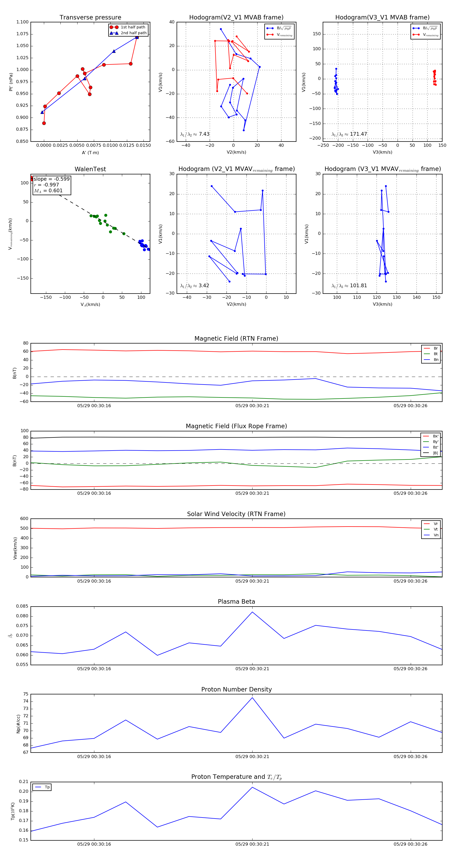Click the 'V_remaining(km/s)' WalenTest y-axis label
The image size is (473, 868).
click(11, 234)
